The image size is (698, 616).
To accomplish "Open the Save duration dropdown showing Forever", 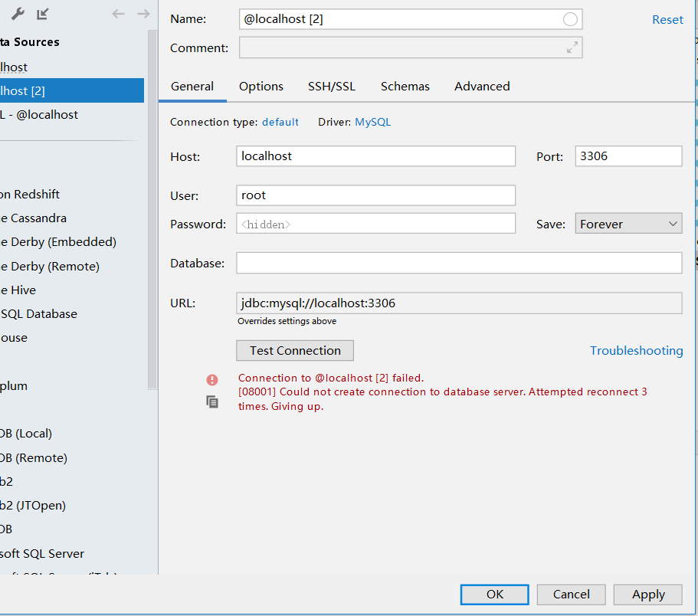I will 628,223.
